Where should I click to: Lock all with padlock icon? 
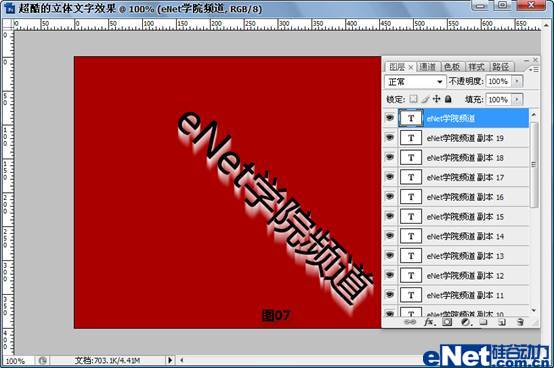(448, 99)
